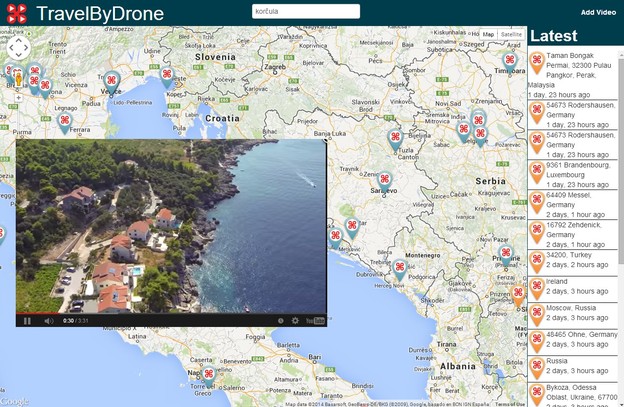Click the drone marker at Venice
624x407 pixels.
click(x=111, y=82)
